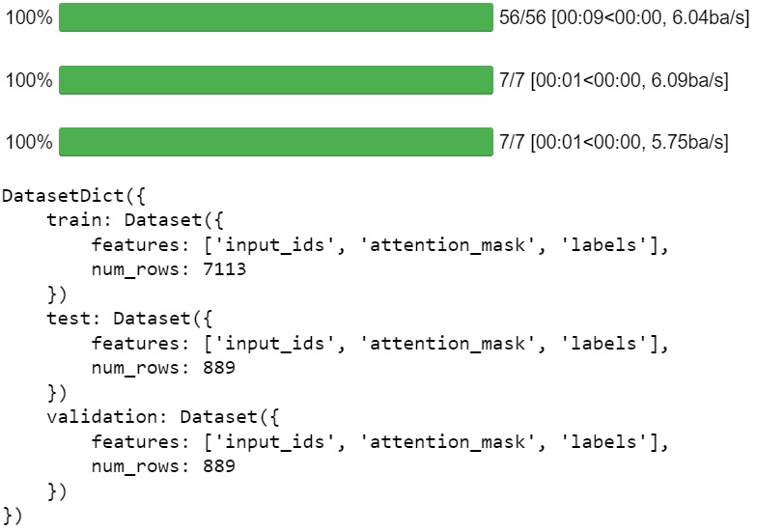The image size is (757, 532).
Task: Click the final closing brace line
Action: coord(13,516)
